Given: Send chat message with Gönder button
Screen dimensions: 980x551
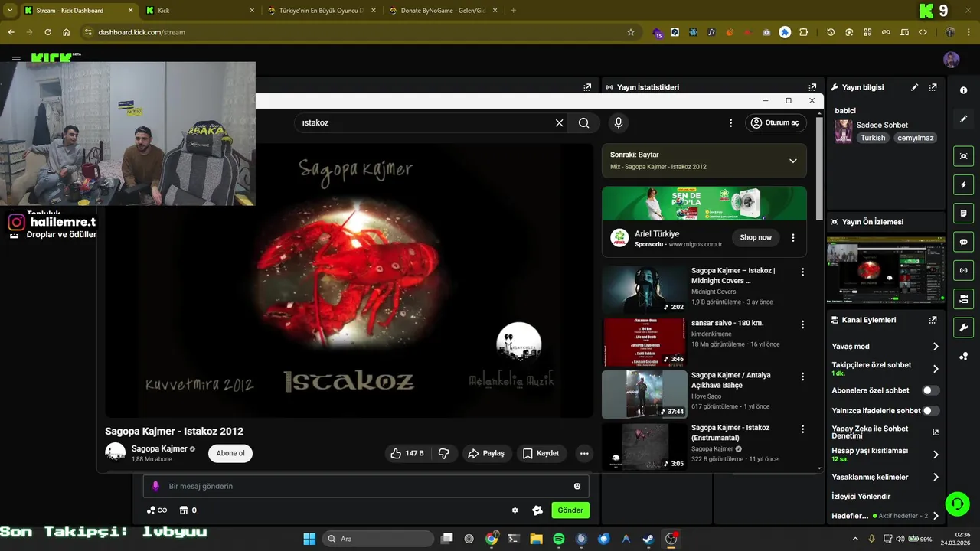Looking at the screenshot, I should (x=570, y=510).
